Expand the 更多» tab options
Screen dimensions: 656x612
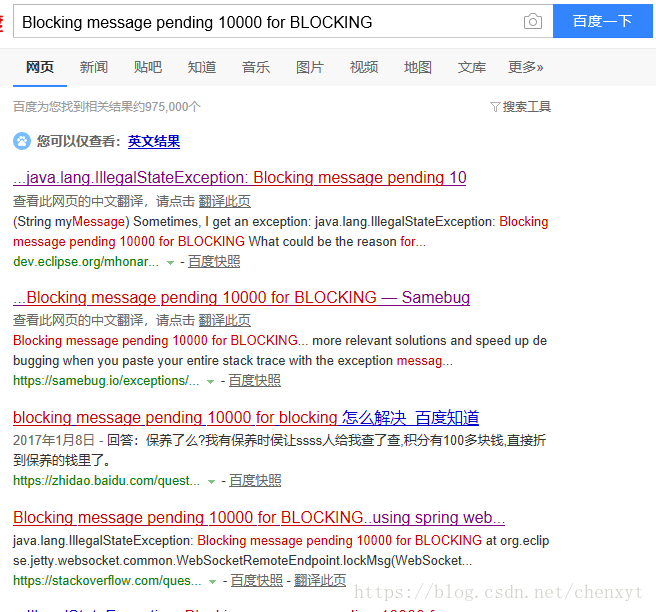(525, 67)
